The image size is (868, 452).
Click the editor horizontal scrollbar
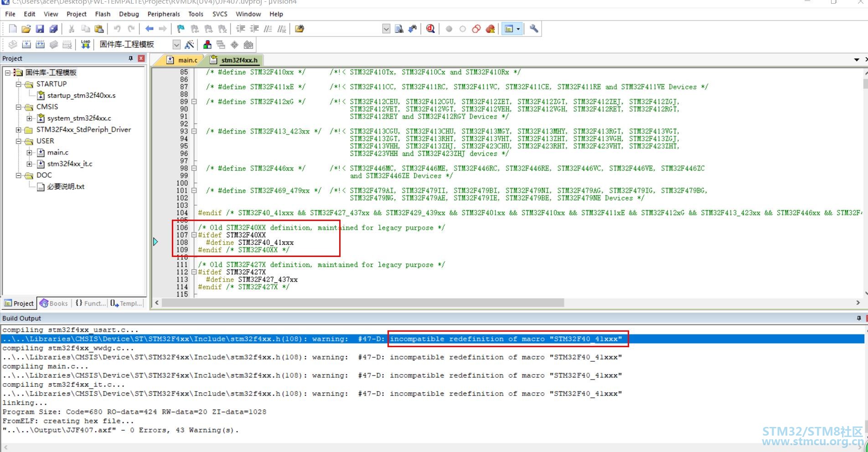point(363,303)
